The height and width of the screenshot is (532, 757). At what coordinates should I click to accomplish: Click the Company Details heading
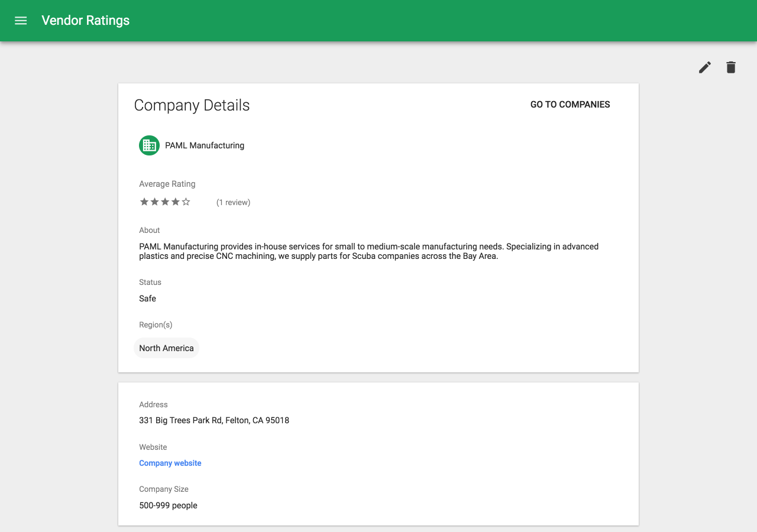(192, 105)
